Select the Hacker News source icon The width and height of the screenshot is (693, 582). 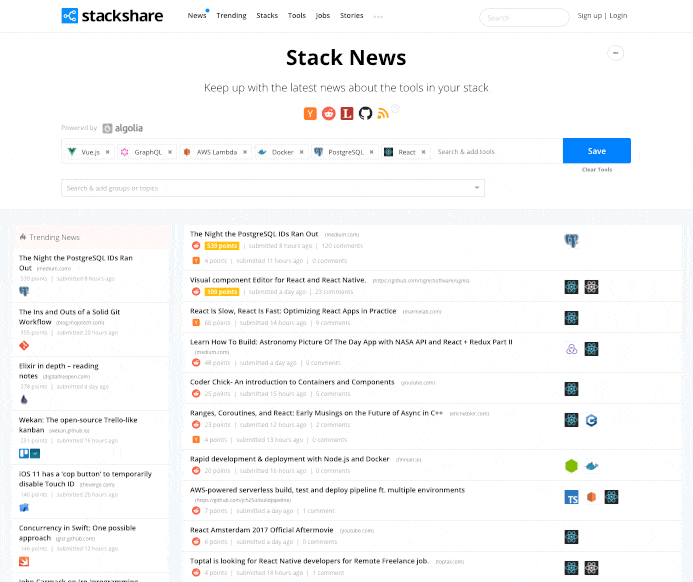click(x=310, y=114)
